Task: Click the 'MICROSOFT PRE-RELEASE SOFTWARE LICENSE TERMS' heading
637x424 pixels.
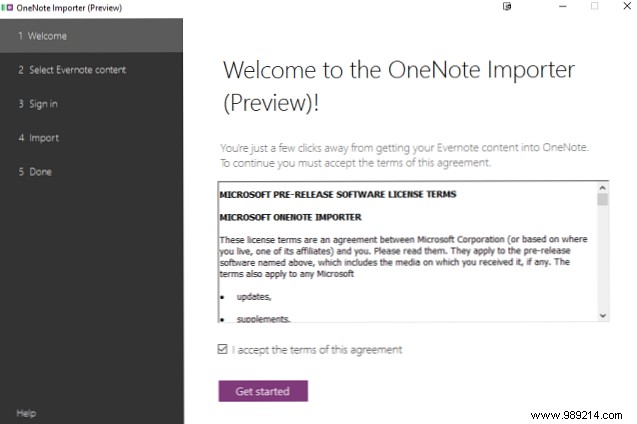Action: click(x=338, y=195)
